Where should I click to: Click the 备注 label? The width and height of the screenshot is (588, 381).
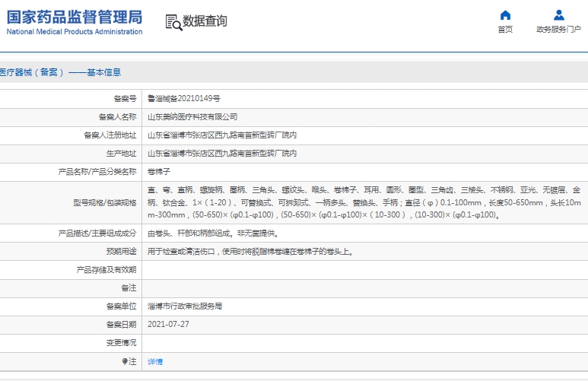(129, 288)
